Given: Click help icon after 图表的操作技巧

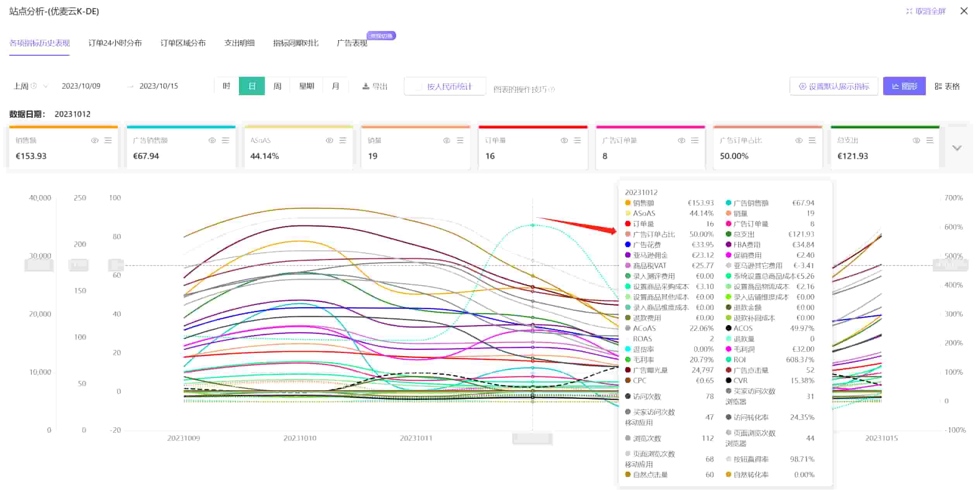Looking at the screenshot, I should tap(552, 89).
